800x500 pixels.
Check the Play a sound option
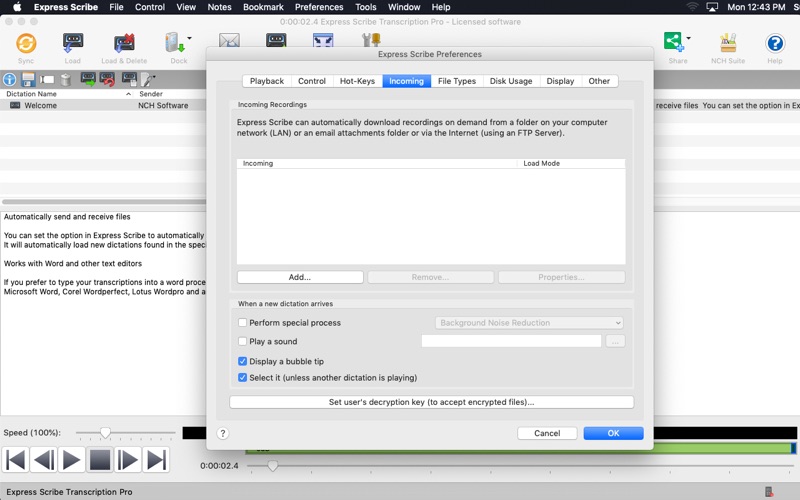pos(243,342)
